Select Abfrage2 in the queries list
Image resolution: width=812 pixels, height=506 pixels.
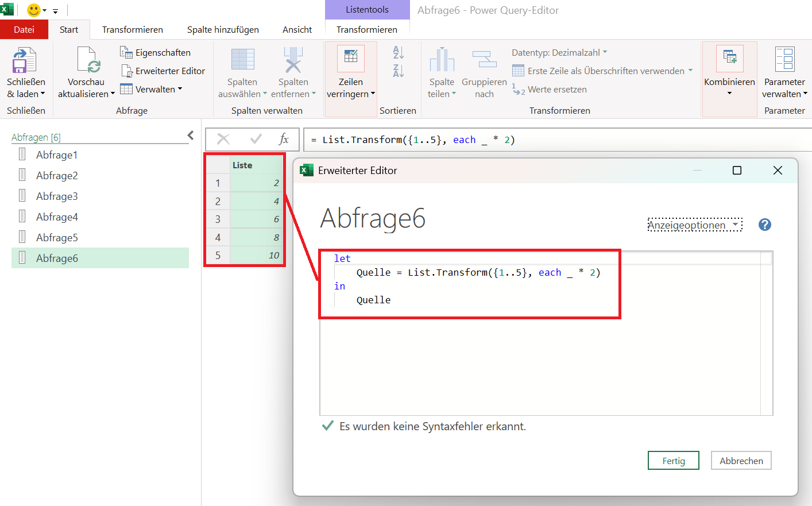(x=100, y=175)
